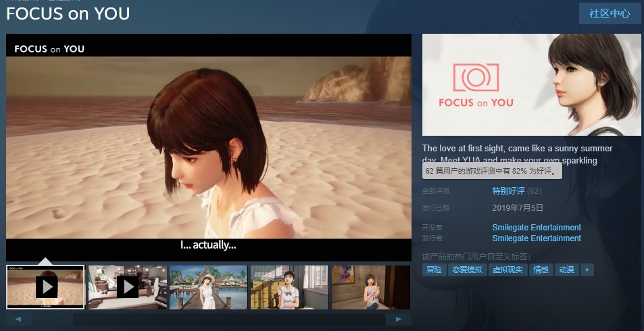Select the 动漫 tag
The height and width of the screenshot is (331, 644).
pyautogui.click(x=566, y=270)
